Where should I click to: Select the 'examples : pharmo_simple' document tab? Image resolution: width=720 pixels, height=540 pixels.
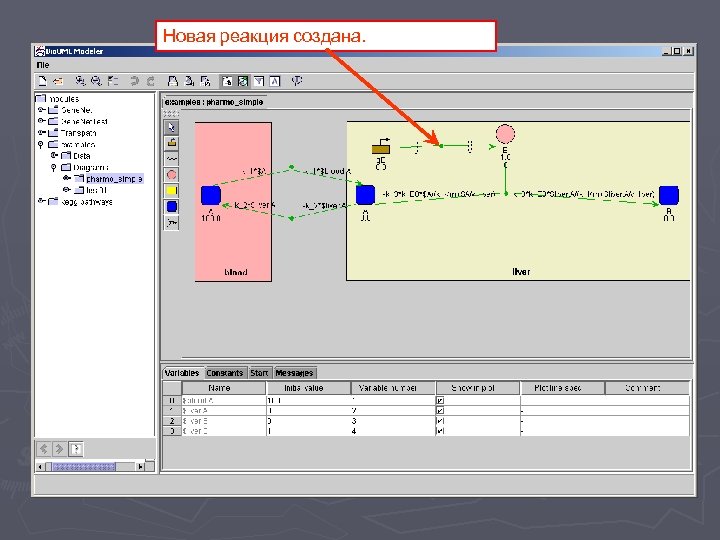click(214, 102)
